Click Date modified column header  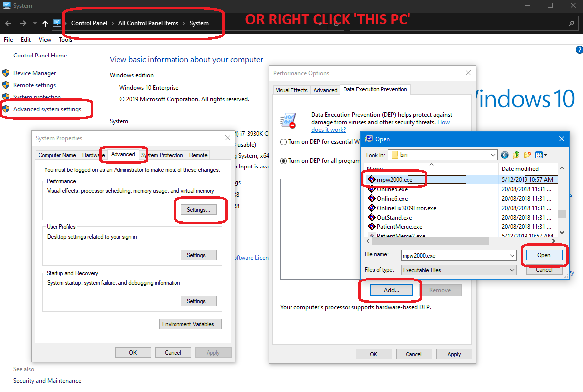(x=520, y=168)
